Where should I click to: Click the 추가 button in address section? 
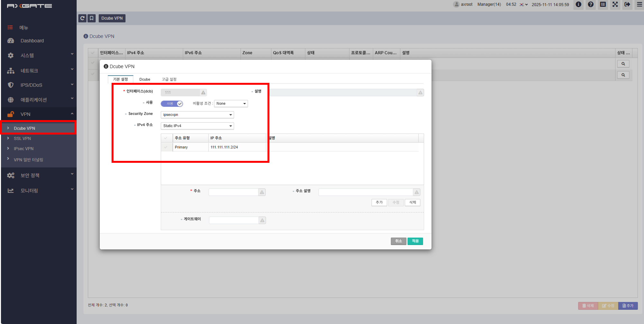tap(379, 202)
